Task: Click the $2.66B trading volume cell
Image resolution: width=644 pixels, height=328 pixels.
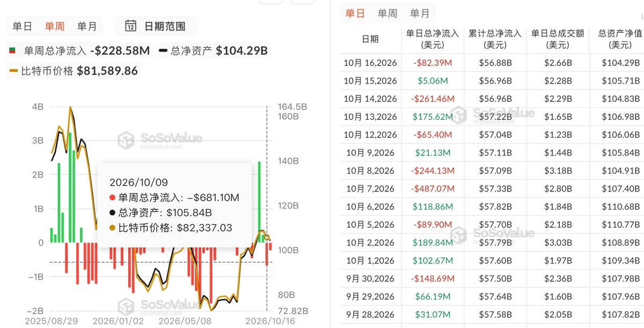Action: pyautogui.click(x=558, y=63)
